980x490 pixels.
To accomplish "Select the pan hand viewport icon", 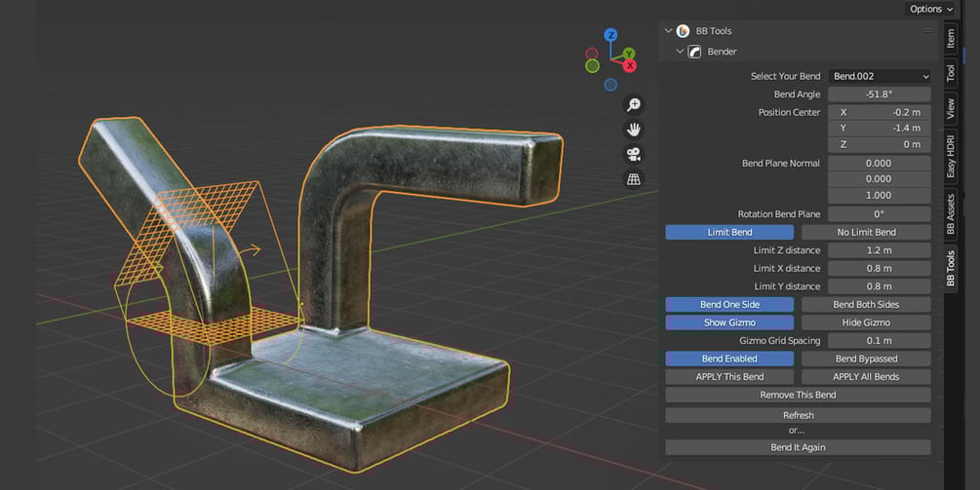I will (634, 130).
